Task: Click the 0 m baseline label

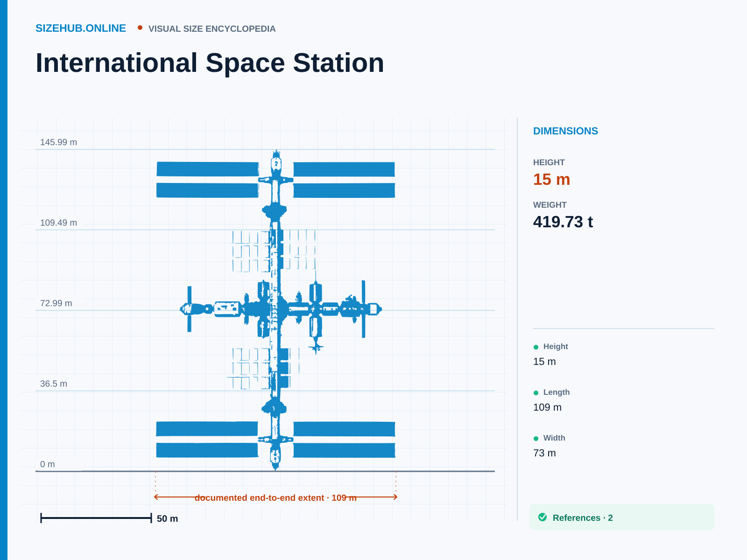Action: coord(47,464)
